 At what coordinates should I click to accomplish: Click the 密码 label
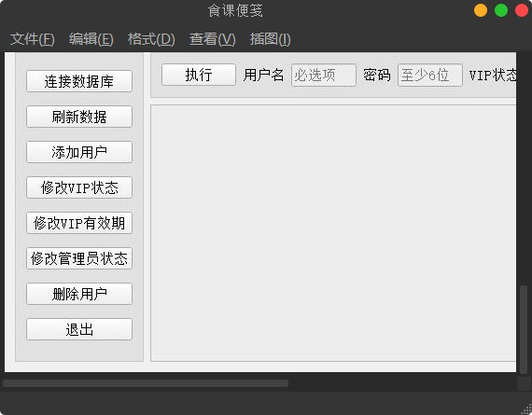377,75
